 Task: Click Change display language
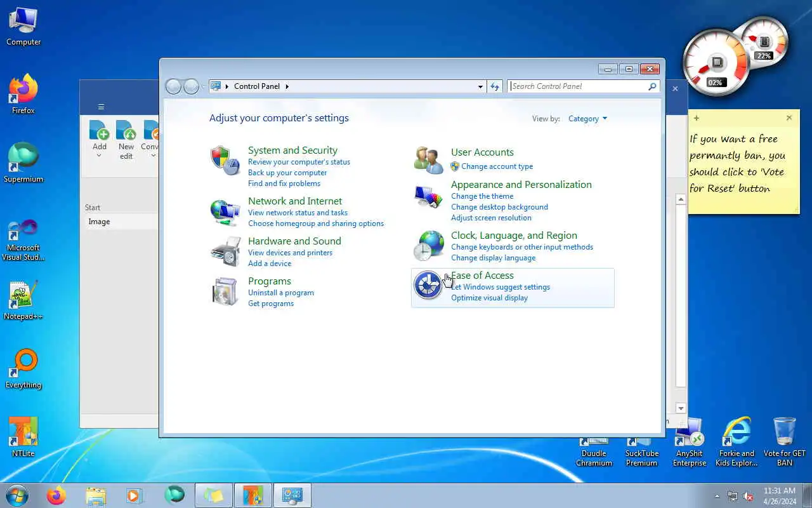tap(493, 258)
